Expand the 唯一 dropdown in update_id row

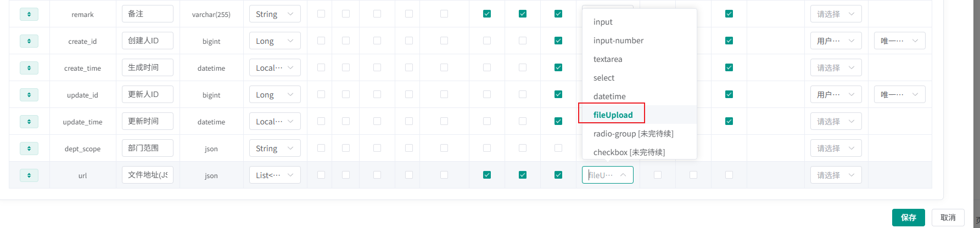tap(899, 95)
